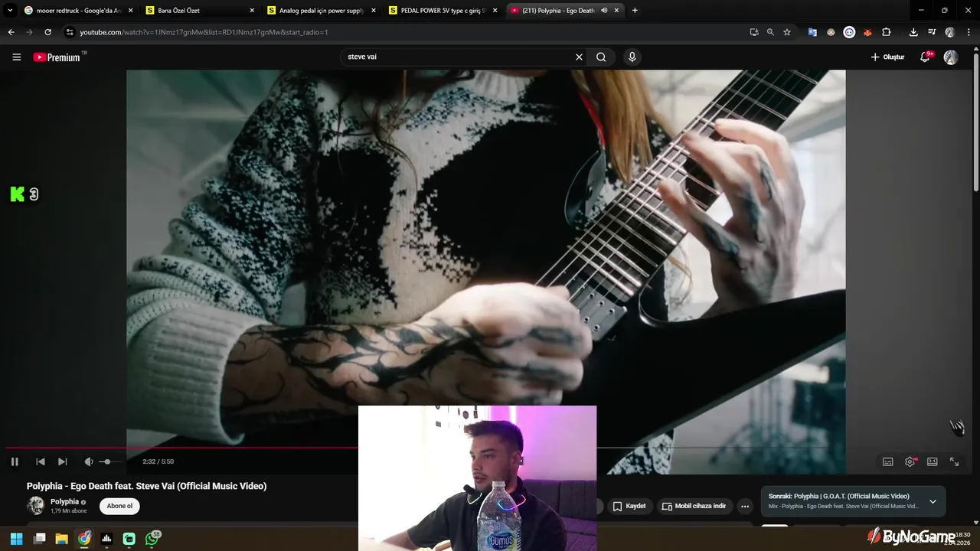
Task: Save the video with Kaydet
Action: pyautogui.click(x=629, y=506)
